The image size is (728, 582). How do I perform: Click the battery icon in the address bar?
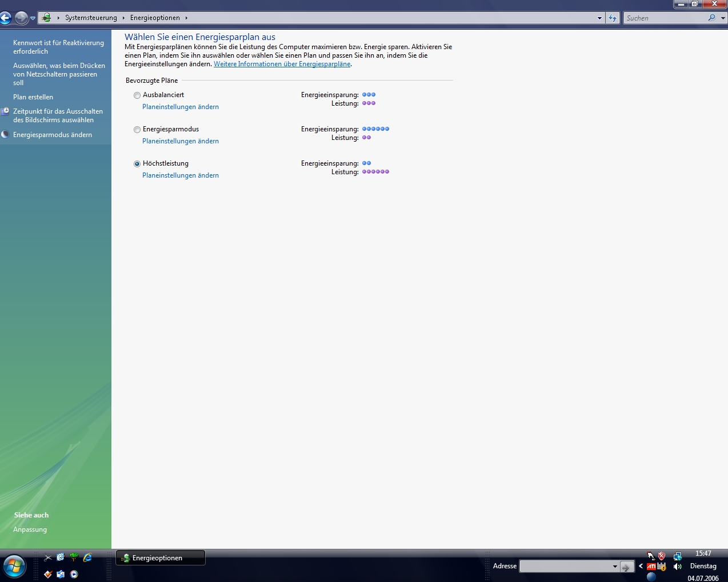[x=46, y=18]
